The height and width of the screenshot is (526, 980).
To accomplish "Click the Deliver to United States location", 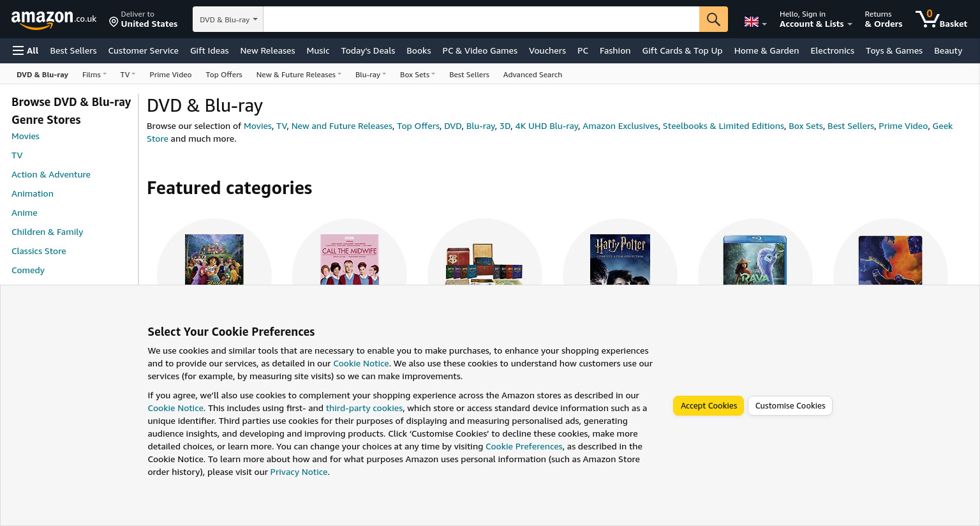I will point(143,19).
